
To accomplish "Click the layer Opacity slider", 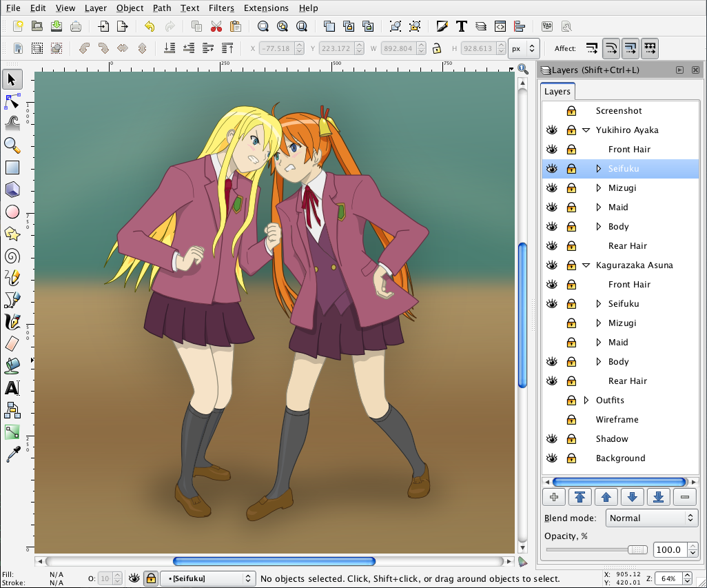I will click(597, 549).
